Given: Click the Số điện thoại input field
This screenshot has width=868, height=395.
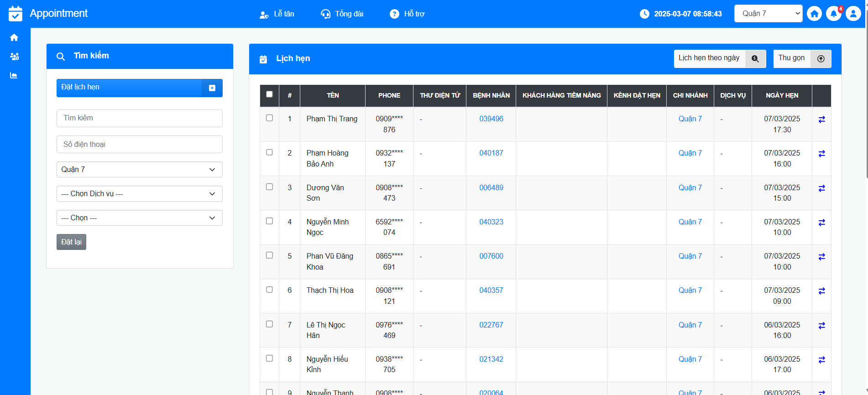Looking at the screenshot, I should [x=139, y=145].
